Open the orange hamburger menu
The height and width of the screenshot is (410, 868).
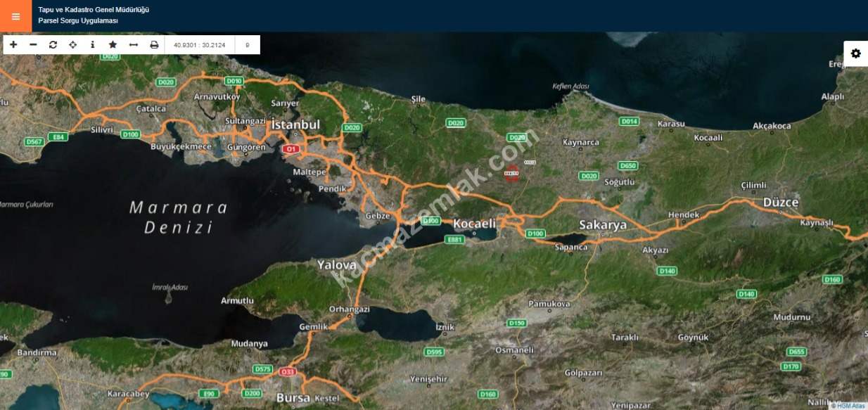[x=15, y=16]
